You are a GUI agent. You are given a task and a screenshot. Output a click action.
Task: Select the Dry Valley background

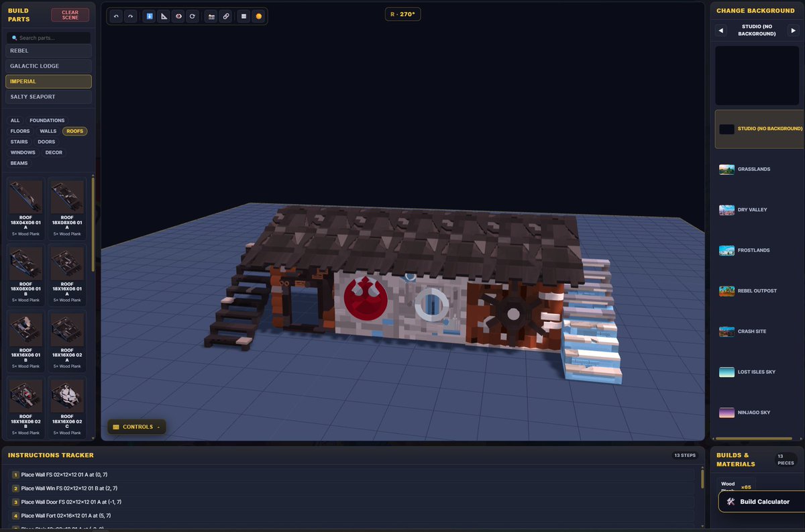coord(760,210)
